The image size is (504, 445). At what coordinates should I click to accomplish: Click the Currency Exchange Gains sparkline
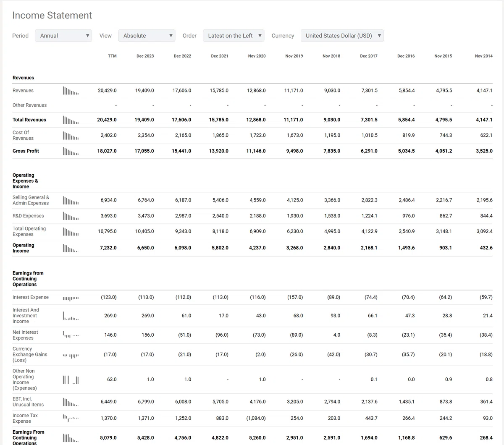[71, 356]
